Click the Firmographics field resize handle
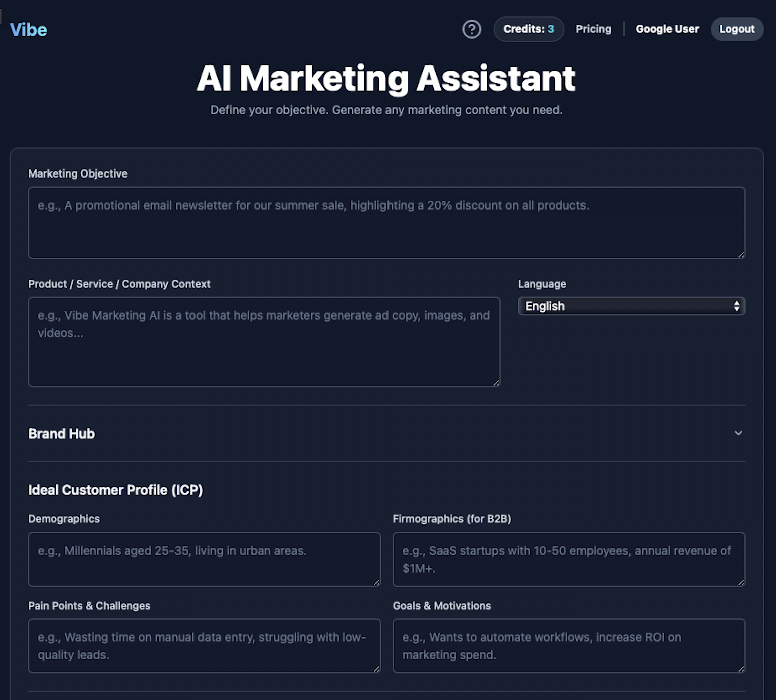 click(x=741, y=582)
